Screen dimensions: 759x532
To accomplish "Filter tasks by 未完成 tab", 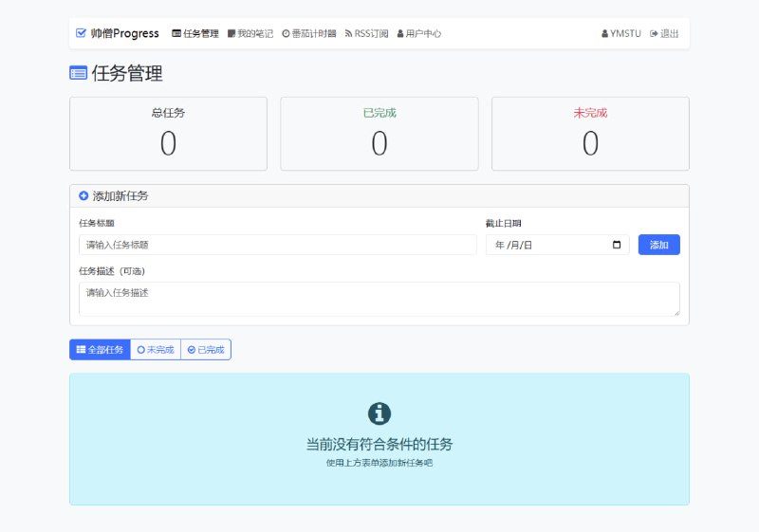I will tap(156, 350).
